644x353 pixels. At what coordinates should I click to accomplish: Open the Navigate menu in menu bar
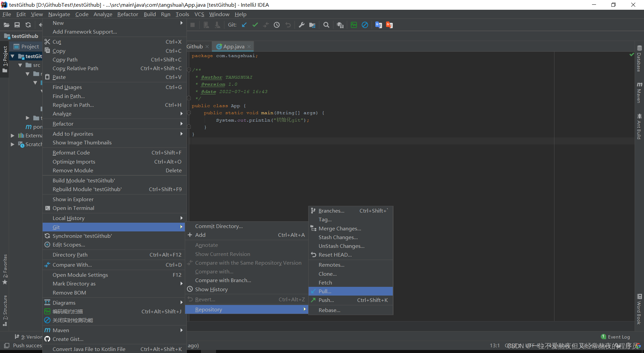[59, 14]
